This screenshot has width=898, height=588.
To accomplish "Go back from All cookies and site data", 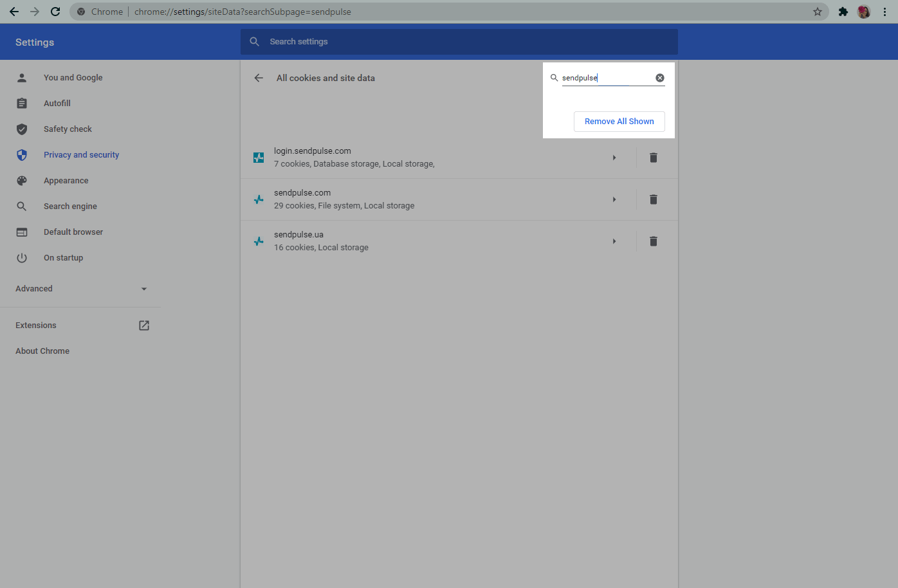I will (x=259, y=78).
